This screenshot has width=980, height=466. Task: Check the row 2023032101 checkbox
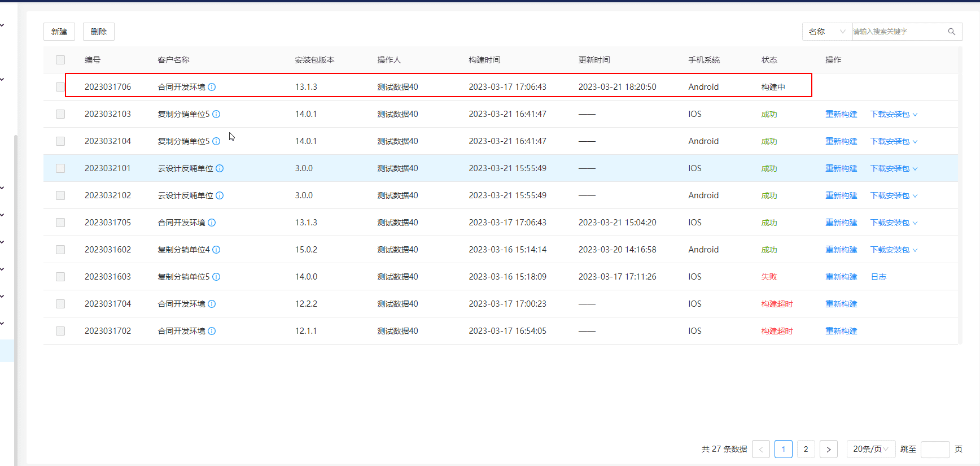60,168
